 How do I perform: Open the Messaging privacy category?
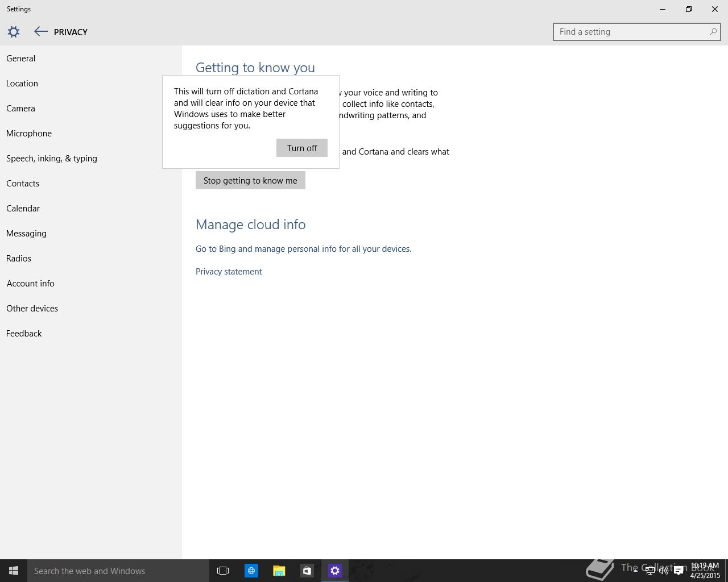[91, 234]
